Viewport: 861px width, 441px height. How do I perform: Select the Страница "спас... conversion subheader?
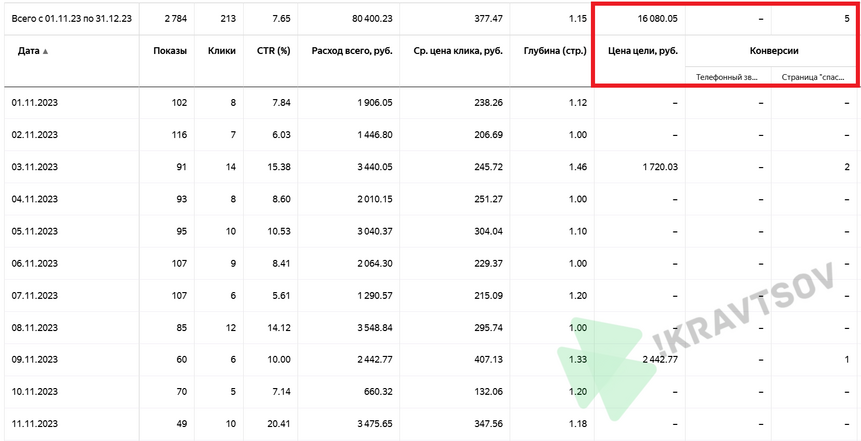pyautogui.click(x=813, y=77)
